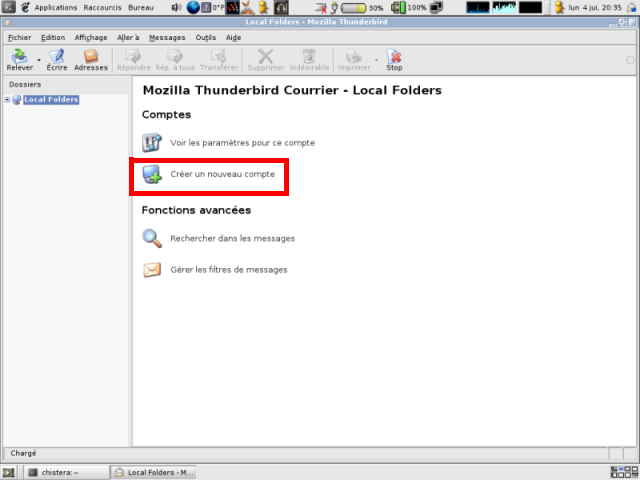
Task: Open the Fichier menu
Action: 19,37
